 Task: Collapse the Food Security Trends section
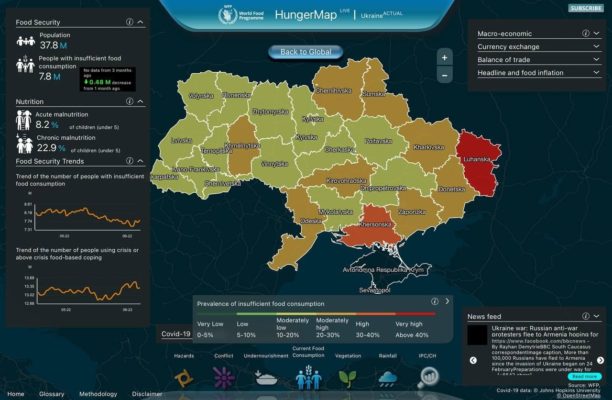click(140, 160)
